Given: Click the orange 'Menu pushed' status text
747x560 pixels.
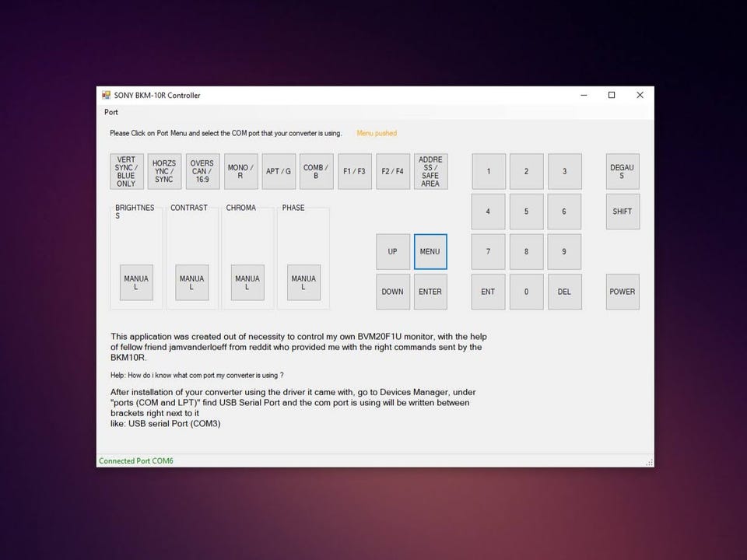Looking at the screenshot, I should (377, 133).
